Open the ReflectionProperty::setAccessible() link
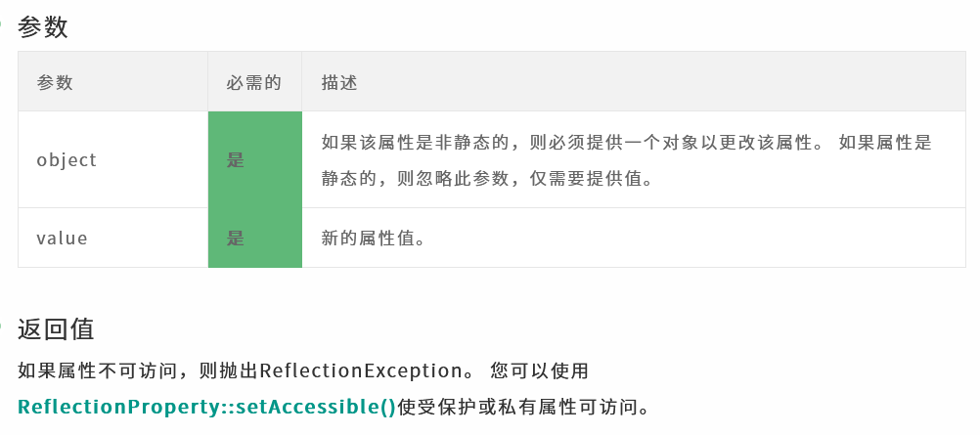The image size is (980, 435). point(207,407)
